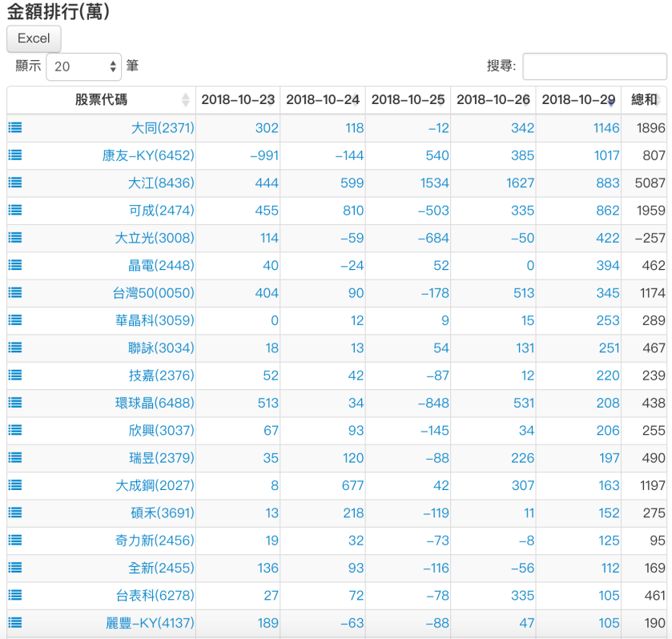Click inside the 搜尋 search field
Viewport: 672px width, 639px height.
click(594, 66)
